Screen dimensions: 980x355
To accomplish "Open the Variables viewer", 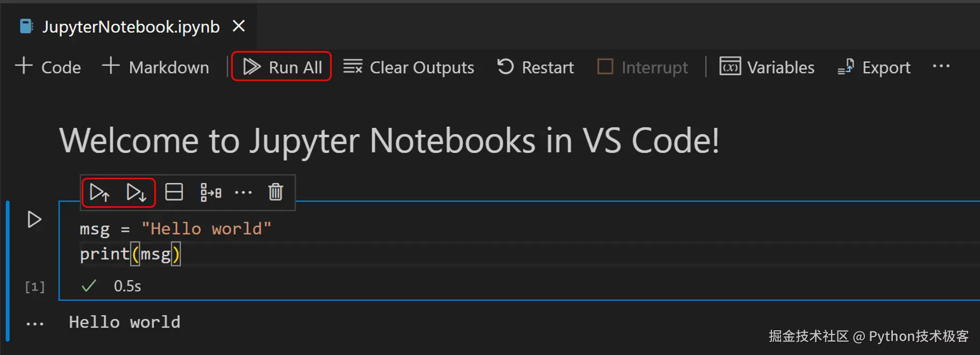I will [767, 67].
